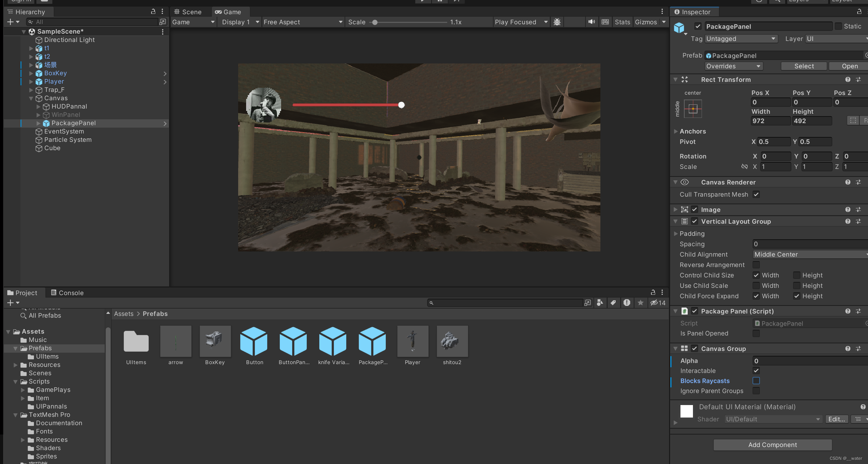This screenshot has height=464, width=868.
Task: Enable Blocks Raycasts checkbox
Action: 756,381
